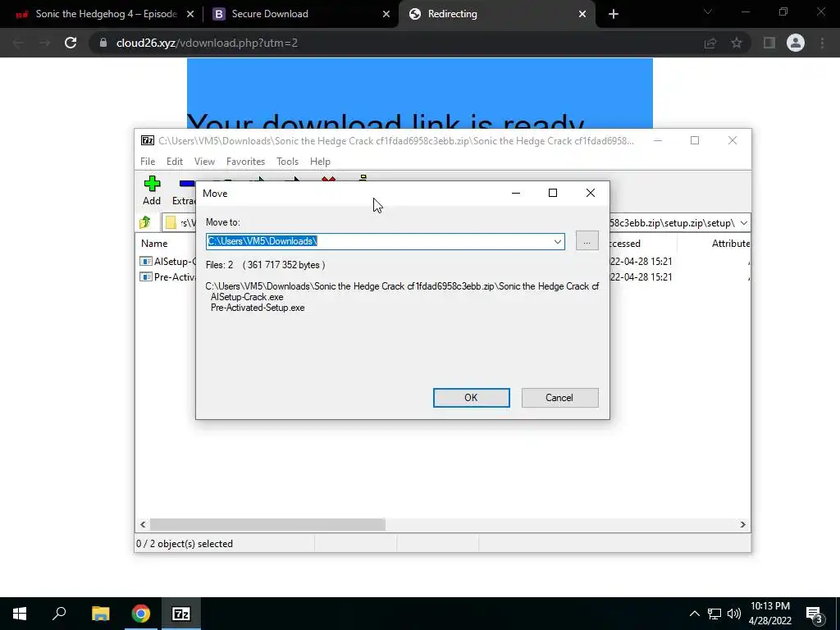Open the Chrome profile avatar
The image size is (840, 630).
coord(796,43)
